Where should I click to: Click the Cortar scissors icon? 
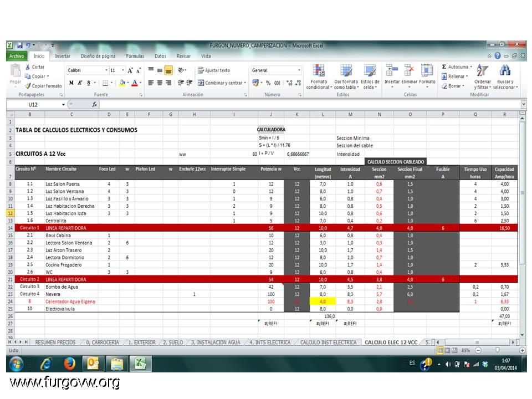(x=28, y=67)
